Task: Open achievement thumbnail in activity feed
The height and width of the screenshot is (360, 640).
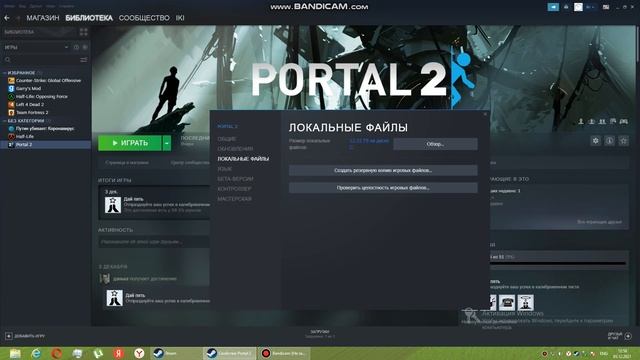Action: pyautogui.click(x=114, y=298)
